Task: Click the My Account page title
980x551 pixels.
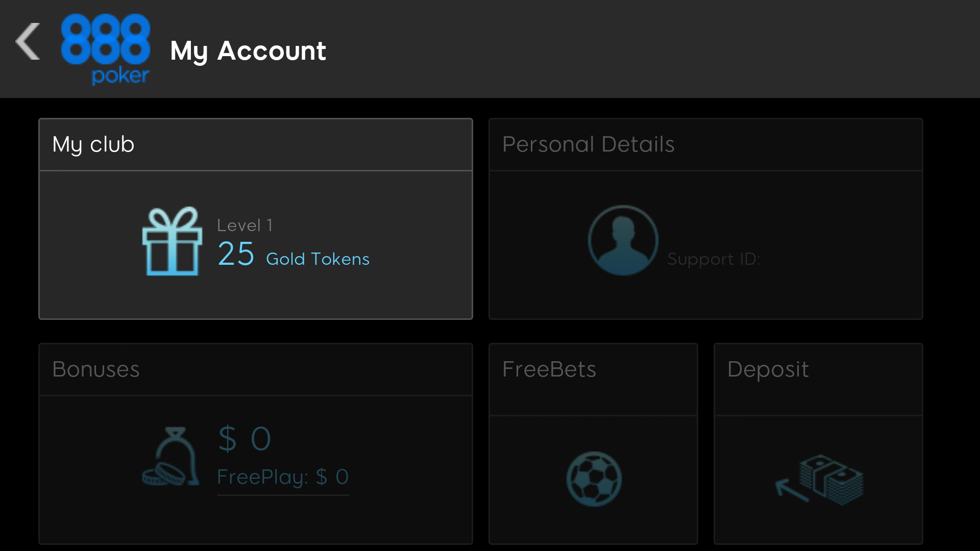Action: [248, 51]
